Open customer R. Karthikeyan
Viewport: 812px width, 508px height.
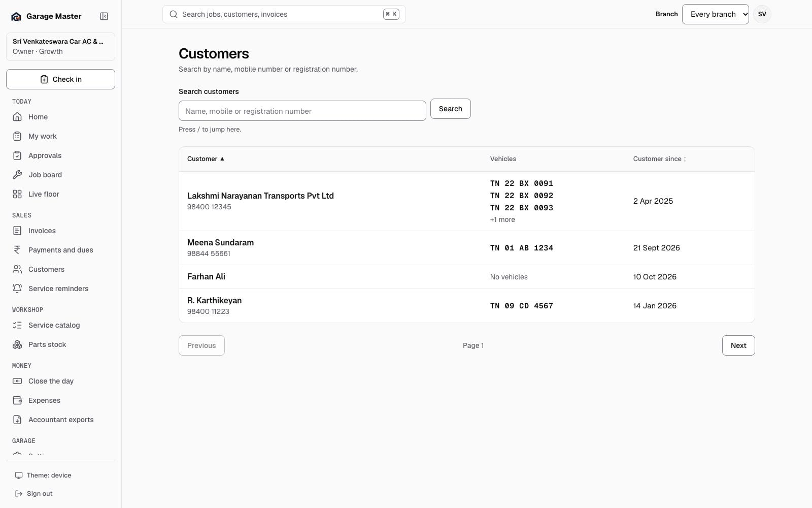[x=214, y=300]
